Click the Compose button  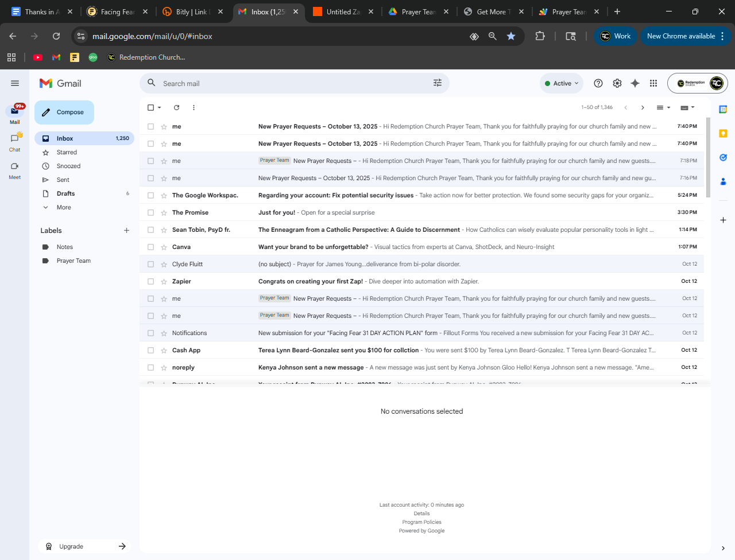[64, 112]
